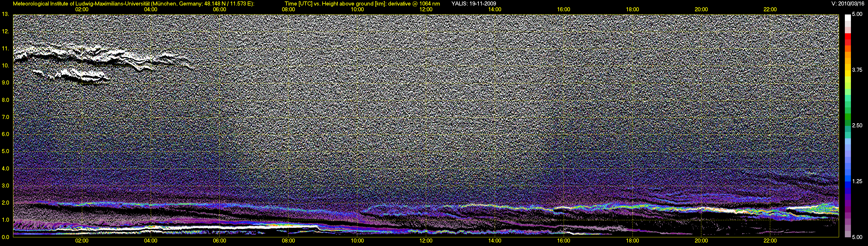Click the 0.0 height axis label
The width and height of the screenshot is (868, 246).
pos(5,237)
